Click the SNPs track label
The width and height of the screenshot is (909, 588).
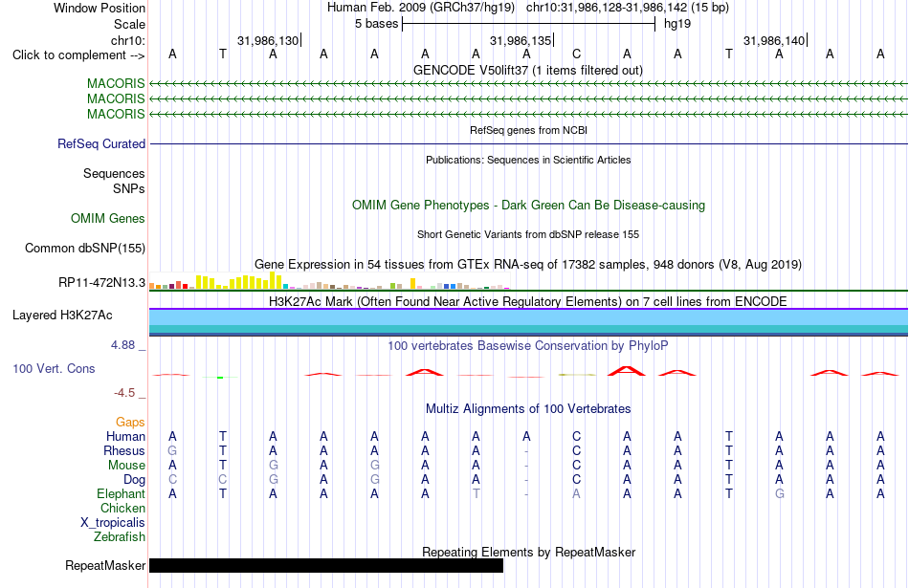tap(129, 189)
